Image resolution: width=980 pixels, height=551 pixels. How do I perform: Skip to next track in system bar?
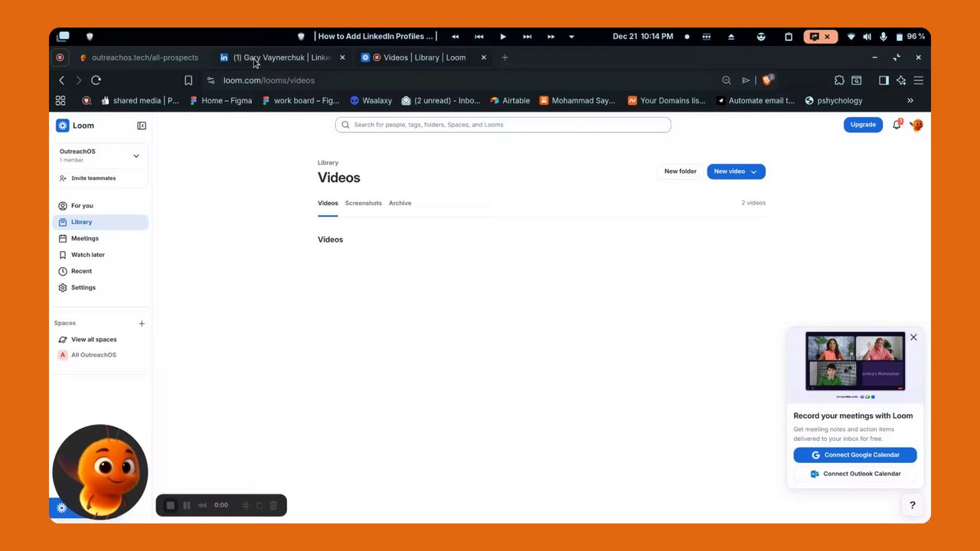click(x=527, y=36)
